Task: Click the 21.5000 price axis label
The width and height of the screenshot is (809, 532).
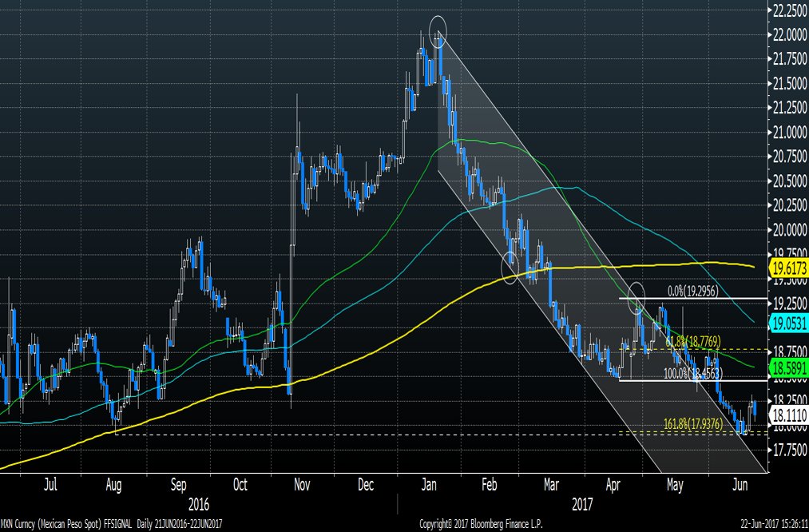Action: pyautogui.click(x=791, y=84)
